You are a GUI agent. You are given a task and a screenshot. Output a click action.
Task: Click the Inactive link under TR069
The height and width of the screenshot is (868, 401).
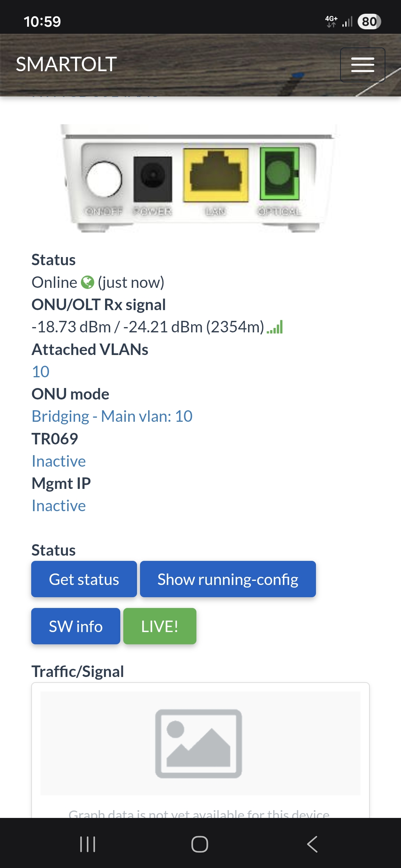59,461
